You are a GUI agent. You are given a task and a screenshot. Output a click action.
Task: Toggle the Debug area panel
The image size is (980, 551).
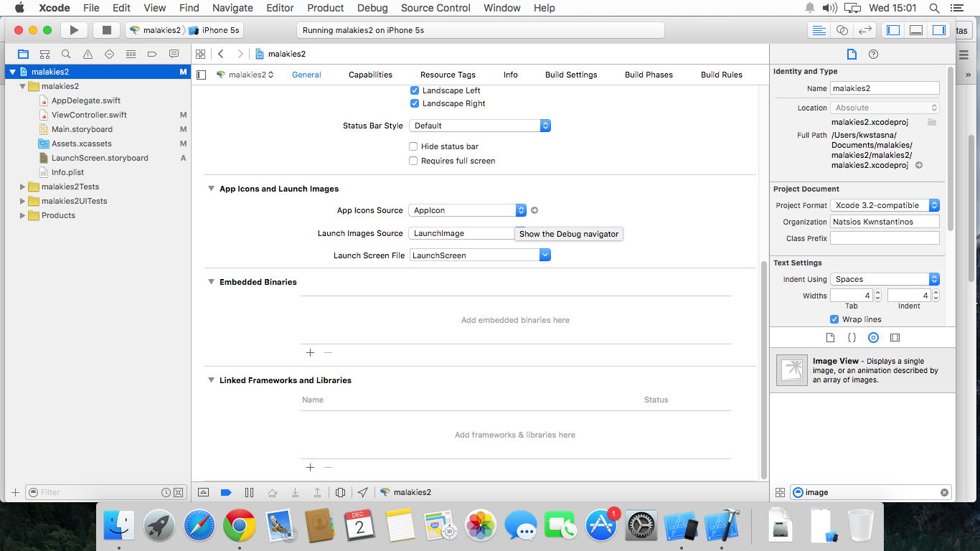click(916, 30)
